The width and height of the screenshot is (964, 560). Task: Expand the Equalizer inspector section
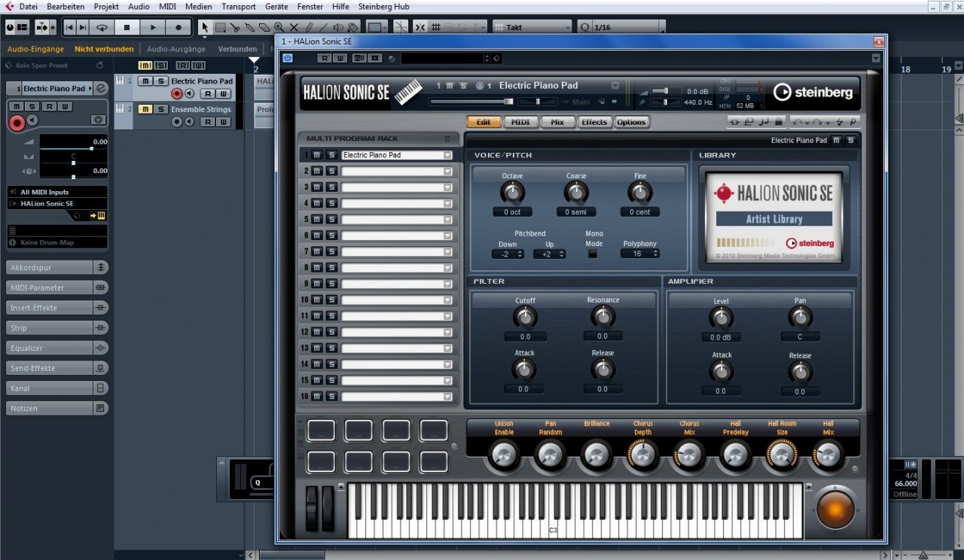pos(57,348)
